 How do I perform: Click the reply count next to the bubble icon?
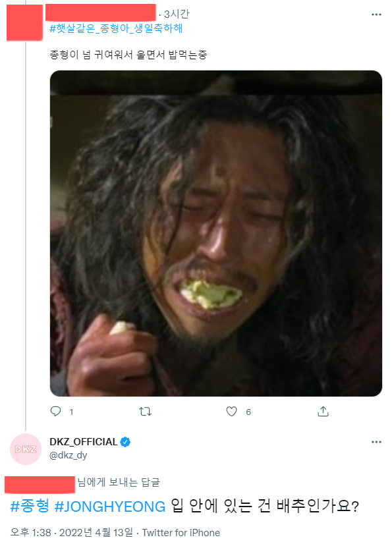tap(70, 410)
